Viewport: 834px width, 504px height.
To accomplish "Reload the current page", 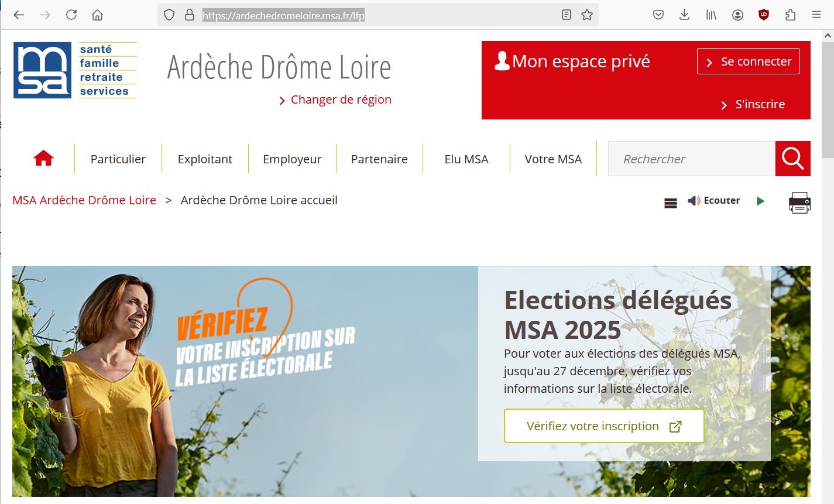I will tap(71, 15).
